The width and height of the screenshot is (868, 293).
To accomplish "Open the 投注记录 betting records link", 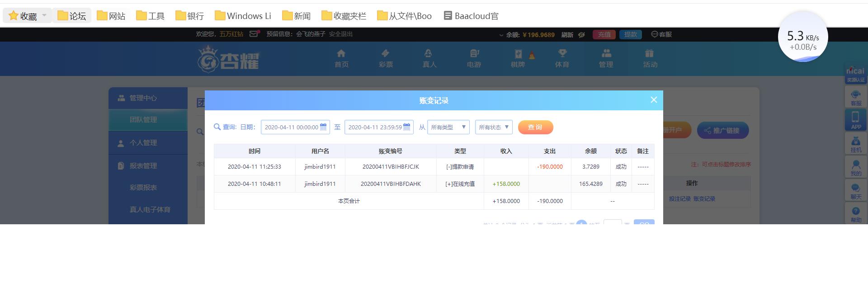I will pyautogui.click(x=680, y=199).
